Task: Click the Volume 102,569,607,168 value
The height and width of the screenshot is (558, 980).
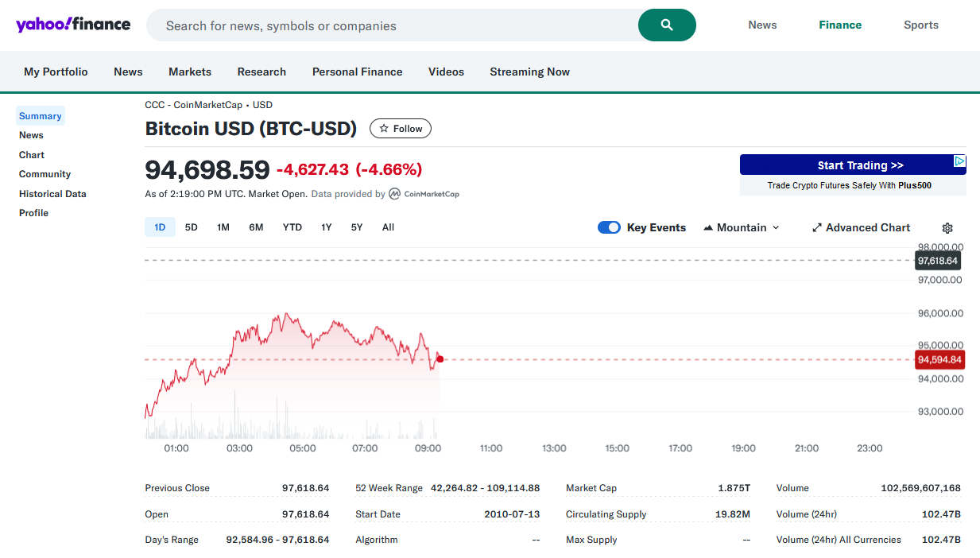Action: click(x=920, y=488)
